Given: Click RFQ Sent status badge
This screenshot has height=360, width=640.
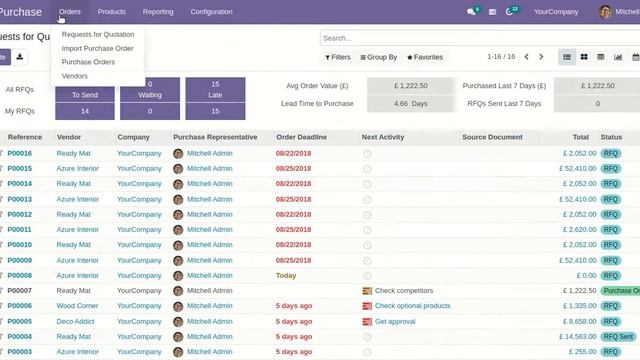Looking at the screenshot, I should pos(618,337).
